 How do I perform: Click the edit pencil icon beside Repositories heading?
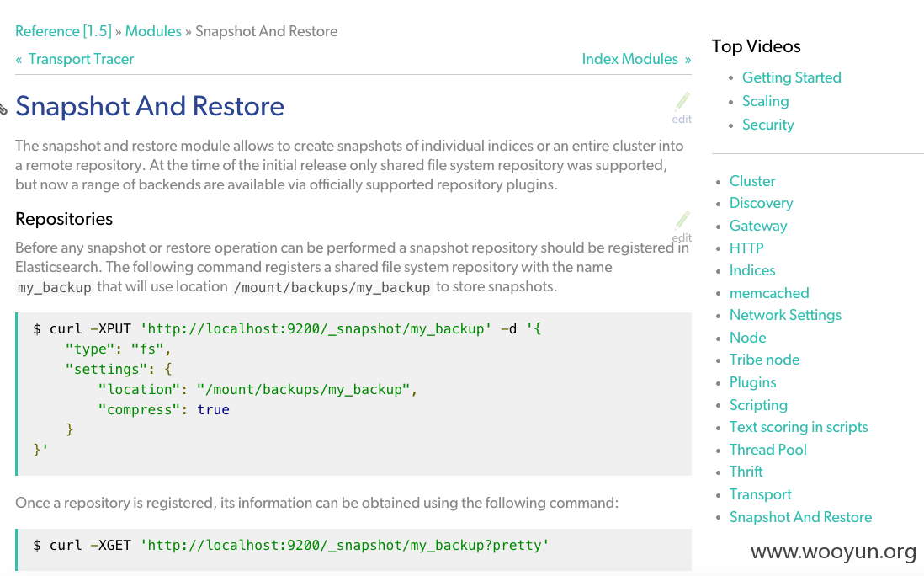[682, 221]
